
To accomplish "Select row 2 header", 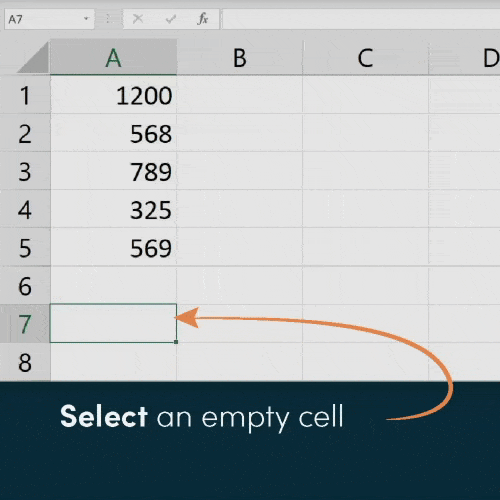I will click(x=25, y=133).
